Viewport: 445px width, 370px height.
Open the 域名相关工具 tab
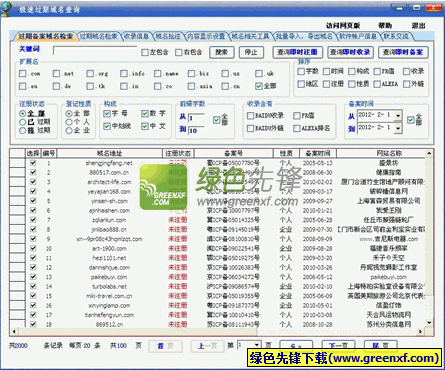(x=250, y=36)
